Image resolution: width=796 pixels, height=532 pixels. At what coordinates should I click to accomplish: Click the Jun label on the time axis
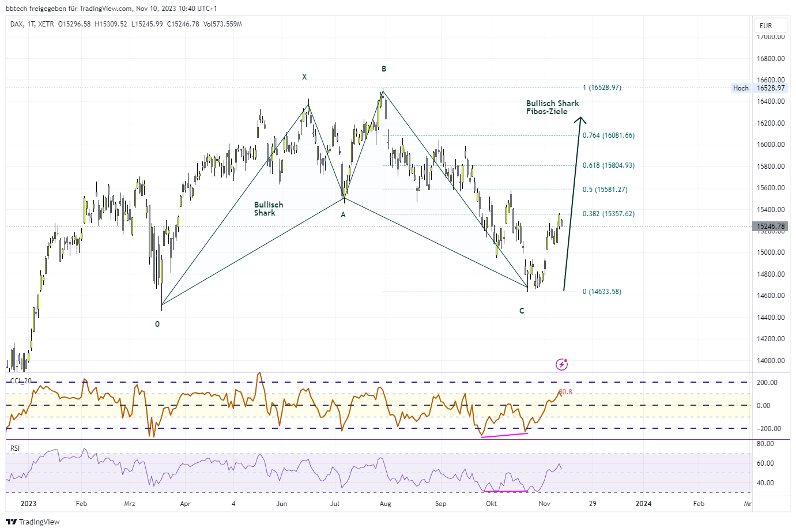(x=281, y=504)
